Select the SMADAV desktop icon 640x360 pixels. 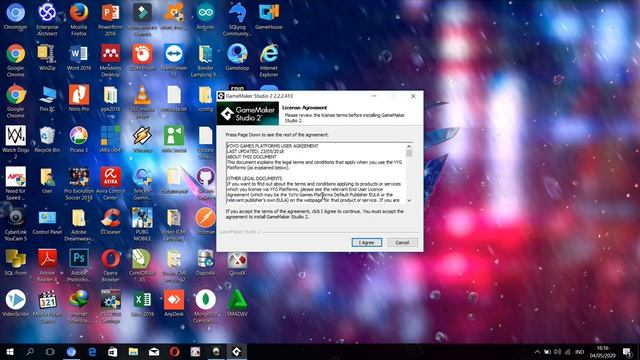(237, 303)
